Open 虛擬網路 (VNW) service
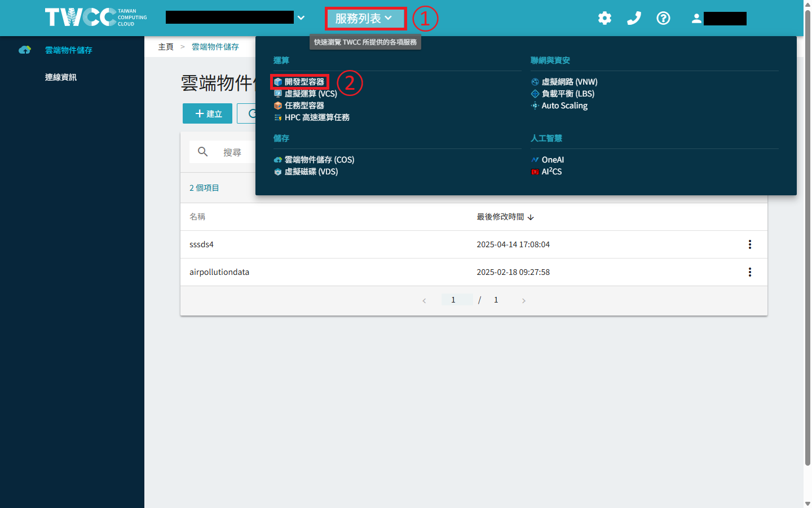812x508 pixels. (x=570, y=82)
